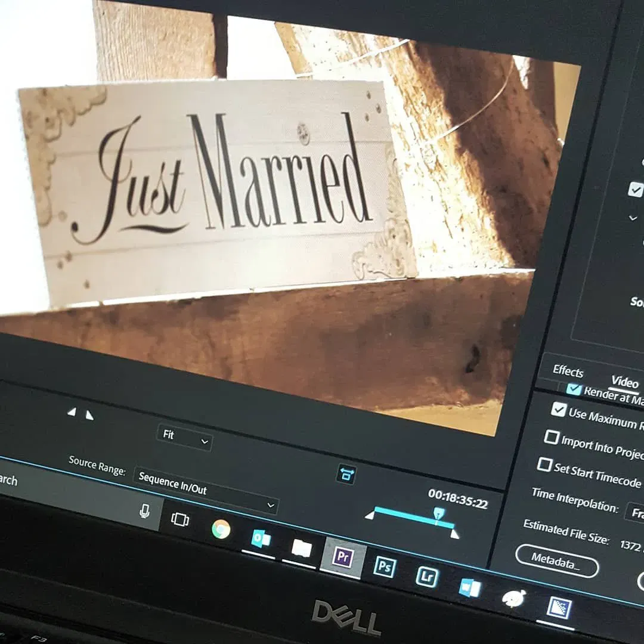Viewport: 644px width, 644px height.
Task: Switch to the Effects tab
Action: coord(568,371)
